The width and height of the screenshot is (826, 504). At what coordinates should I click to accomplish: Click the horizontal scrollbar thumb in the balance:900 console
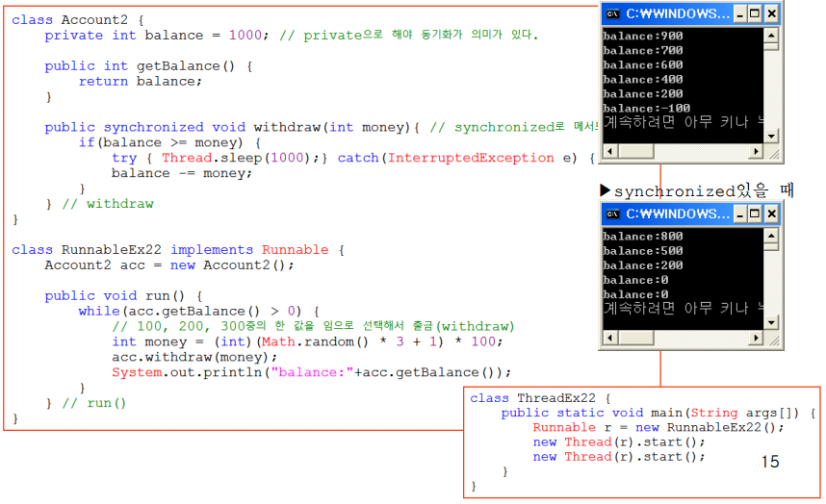coord(635,152)
